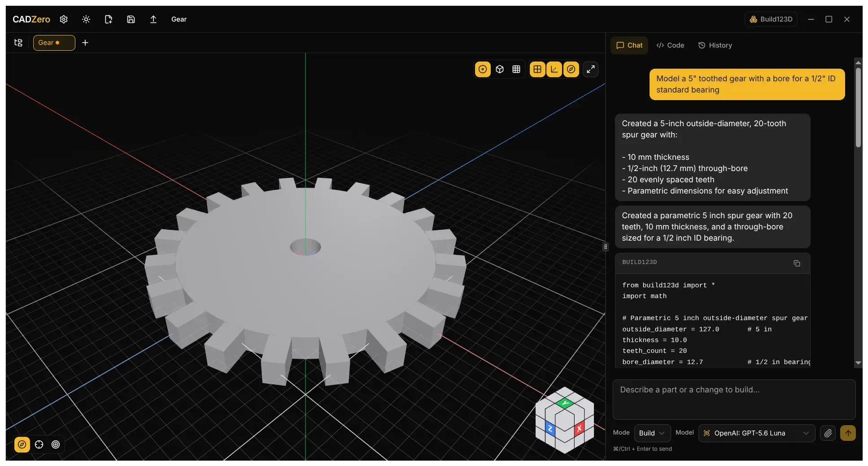Click the compass navigation icon at bottom left
Image resolution: width=868 pixels, height=466 pixels.
22,444
